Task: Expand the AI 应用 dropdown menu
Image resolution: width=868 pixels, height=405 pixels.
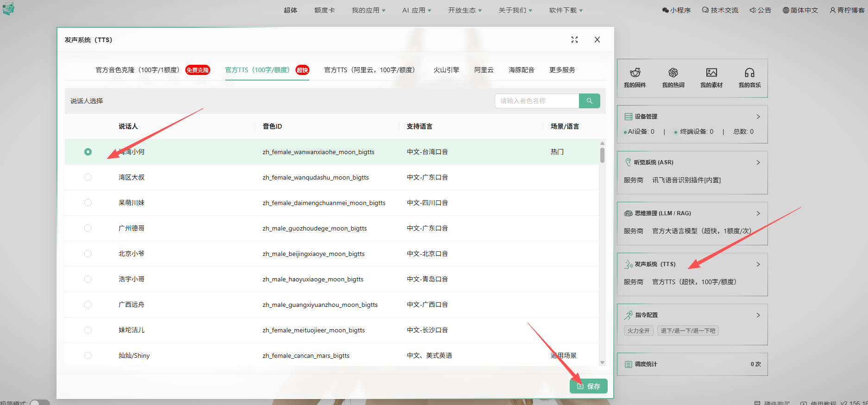Action: point(416,10)
